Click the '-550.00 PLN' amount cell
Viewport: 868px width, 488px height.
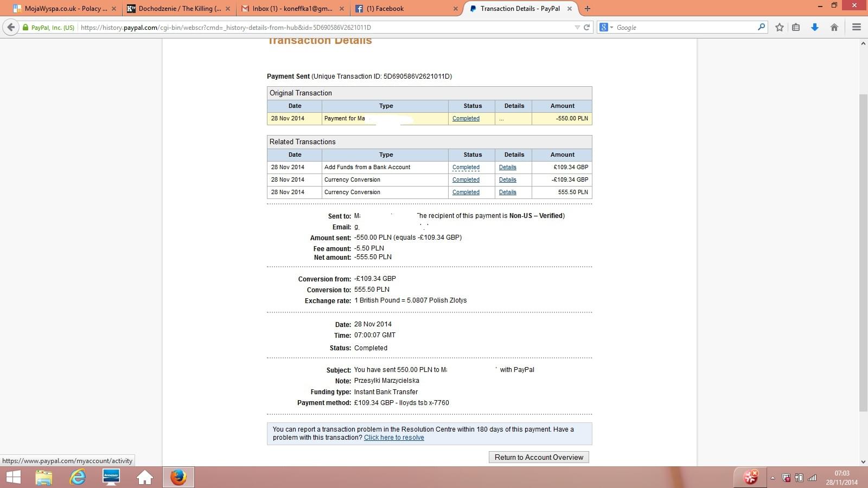562,118
